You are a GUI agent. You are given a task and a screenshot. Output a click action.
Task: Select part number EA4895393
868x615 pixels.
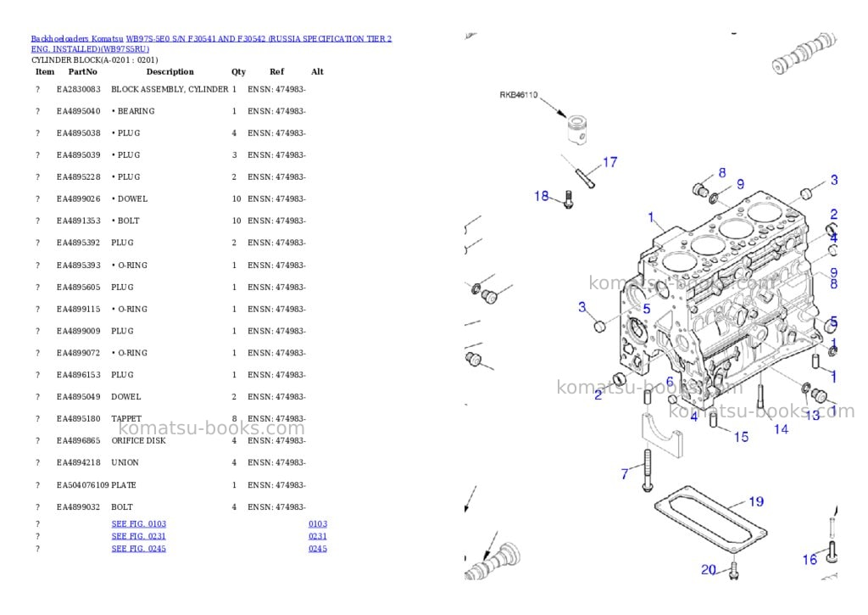(79, 265)
